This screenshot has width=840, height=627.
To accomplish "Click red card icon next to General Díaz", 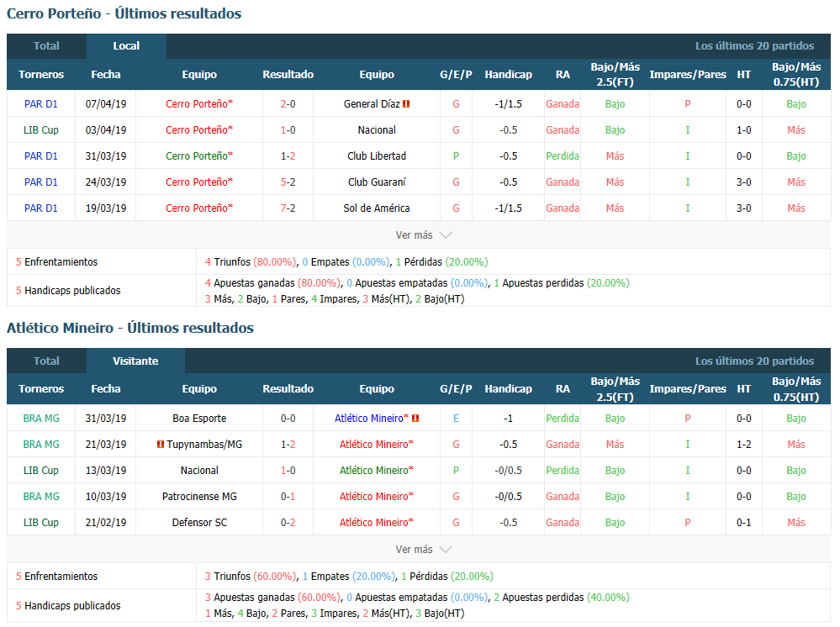I will [x=406, y=104].
